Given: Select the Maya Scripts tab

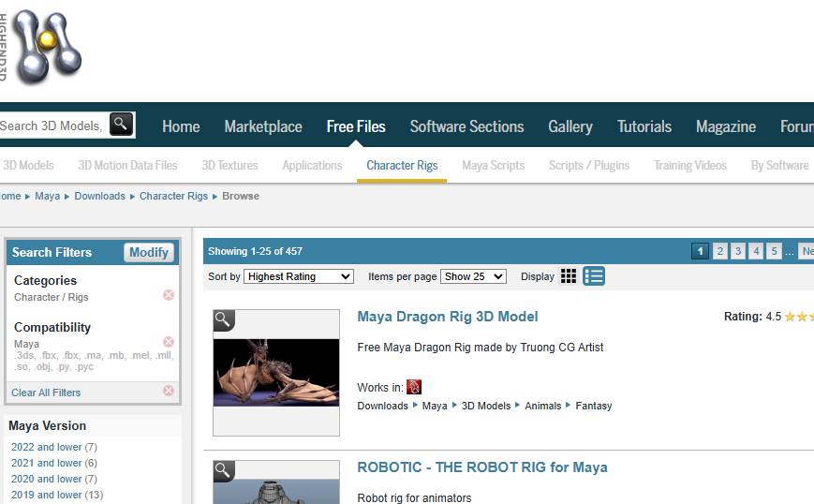Looking at the screenshot, I should tap(493, 166).
